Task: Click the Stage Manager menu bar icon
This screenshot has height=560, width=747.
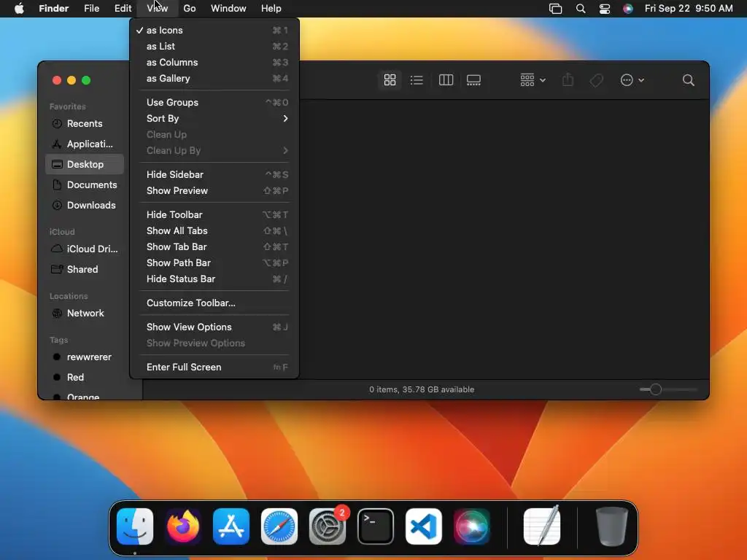Action: [555, 9]
